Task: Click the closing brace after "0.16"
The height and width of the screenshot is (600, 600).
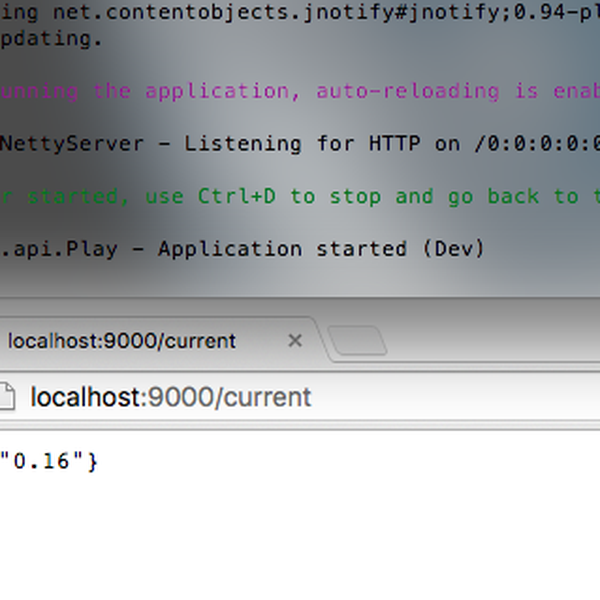Action: [93, 461]
